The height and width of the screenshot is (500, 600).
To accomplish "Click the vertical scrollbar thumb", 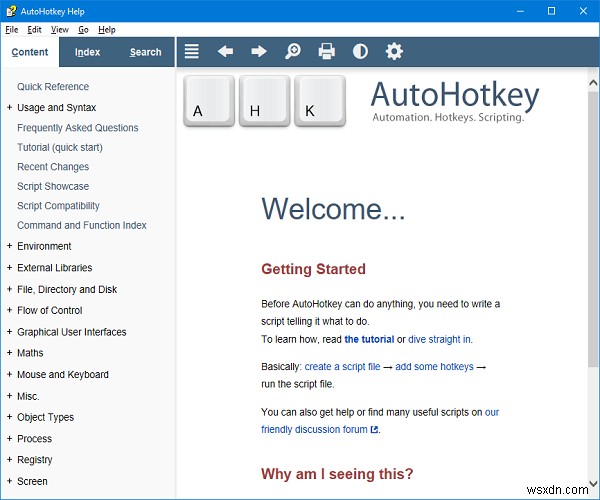I will pos(593,229).
